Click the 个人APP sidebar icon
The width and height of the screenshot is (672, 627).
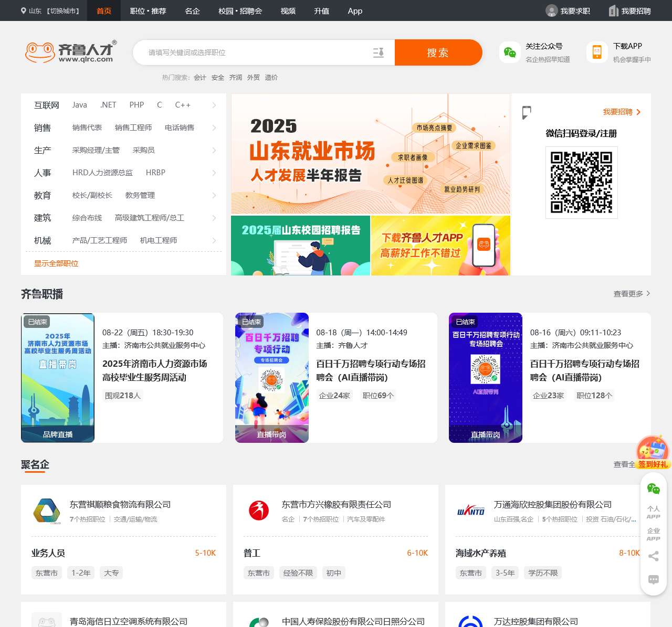[653, 512]
